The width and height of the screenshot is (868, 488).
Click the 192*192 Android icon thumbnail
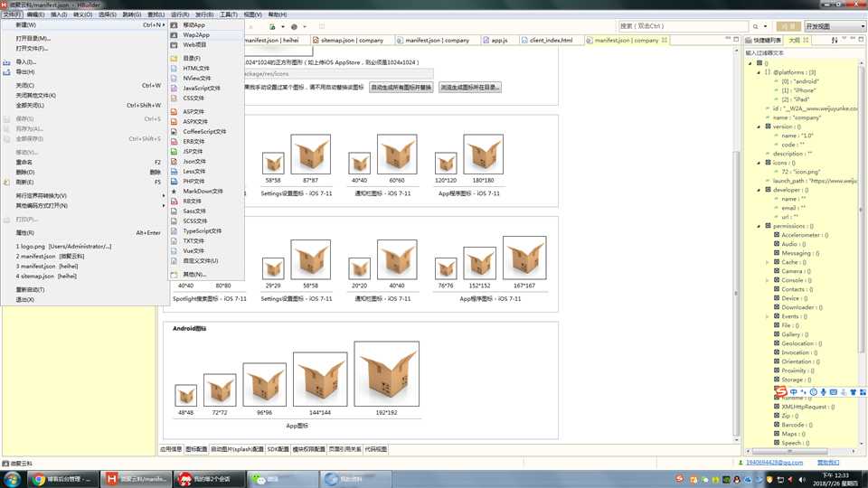386,373
